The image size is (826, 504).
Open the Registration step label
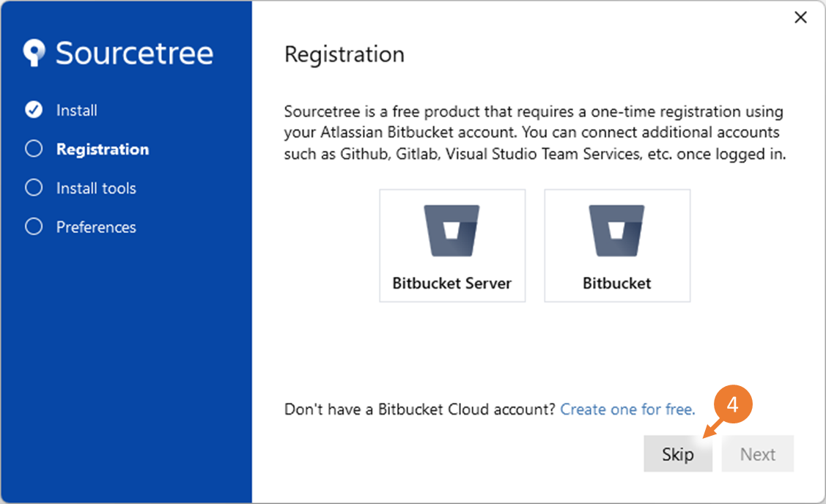pos(103,149)
